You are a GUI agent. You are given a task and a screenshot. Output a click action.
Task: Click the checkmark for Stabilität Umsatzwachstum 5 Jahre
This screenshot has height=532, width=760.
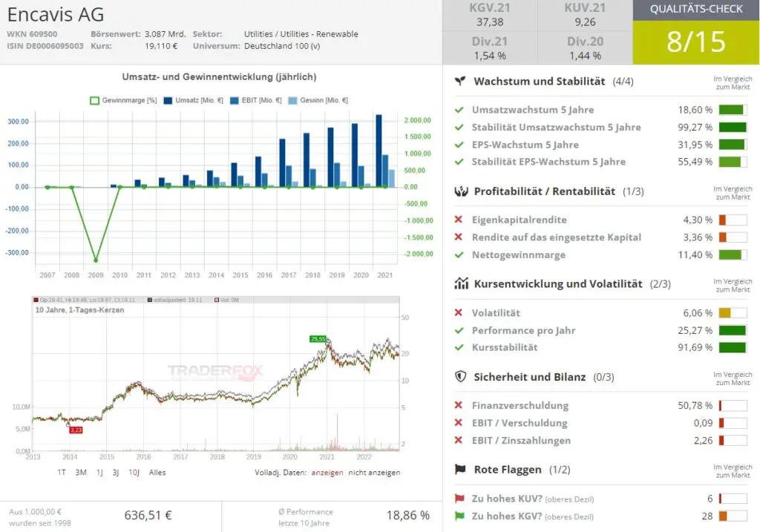point(459,128)
